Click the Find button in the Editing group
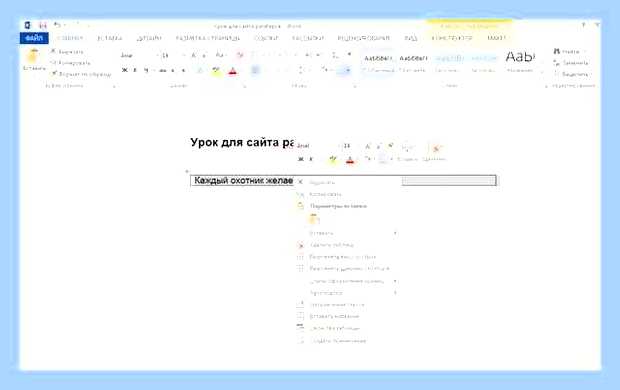The image size is (620, 390). pos(567,51)
